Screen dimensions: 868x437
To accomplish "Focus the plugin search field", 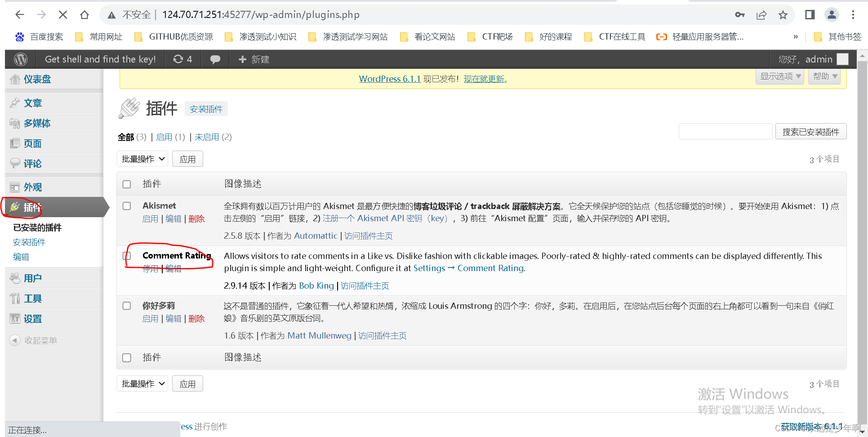I will (x=726, y=132).
